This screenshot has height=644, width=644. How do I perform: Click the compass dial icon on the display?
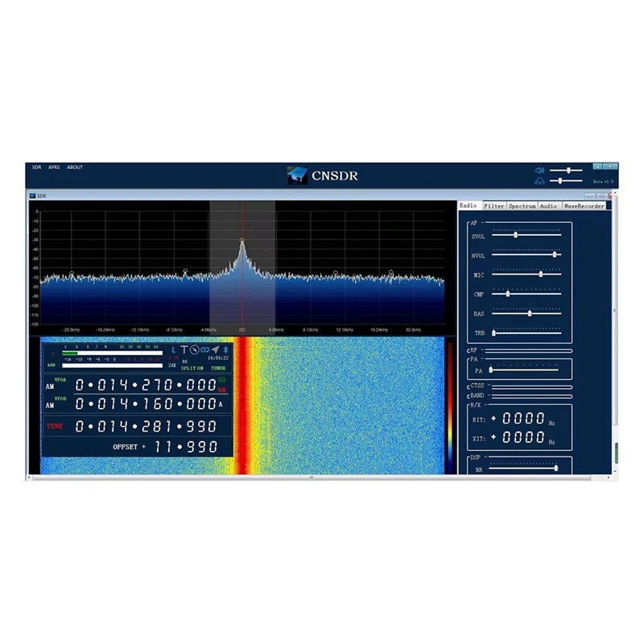[x=194, y=350]
